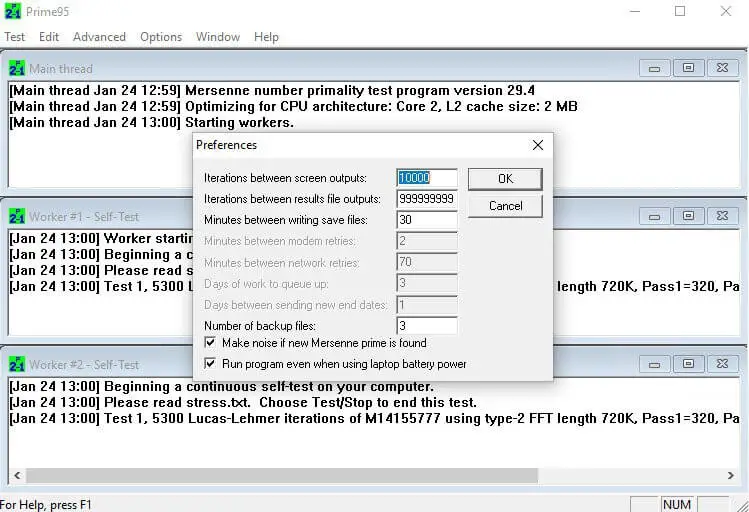Click the disabled Minutes between network retries field
Viewport: 749px width, 512px height.
[427, 262]
